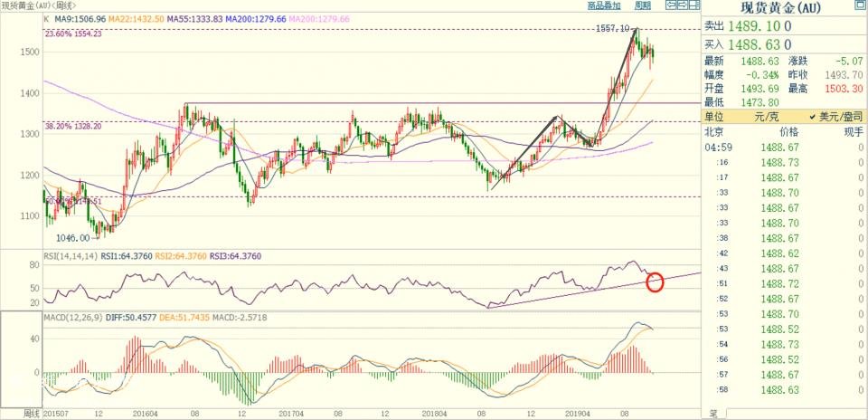Select the 美元/盎司 unit option
The height and width of the screenshot is (420, 868).
(x=817, y=118)
